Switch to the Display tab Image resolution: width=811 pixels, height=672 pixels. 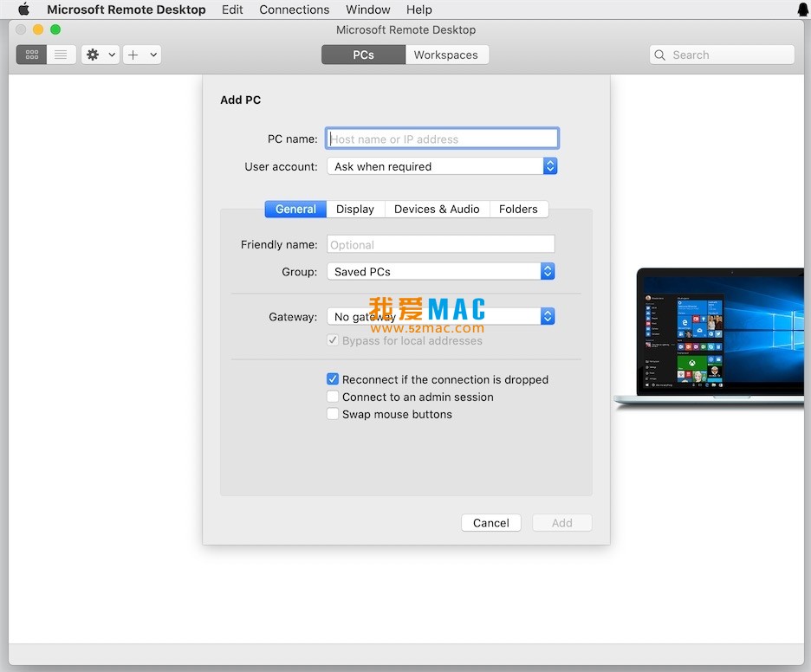[355, 209]
